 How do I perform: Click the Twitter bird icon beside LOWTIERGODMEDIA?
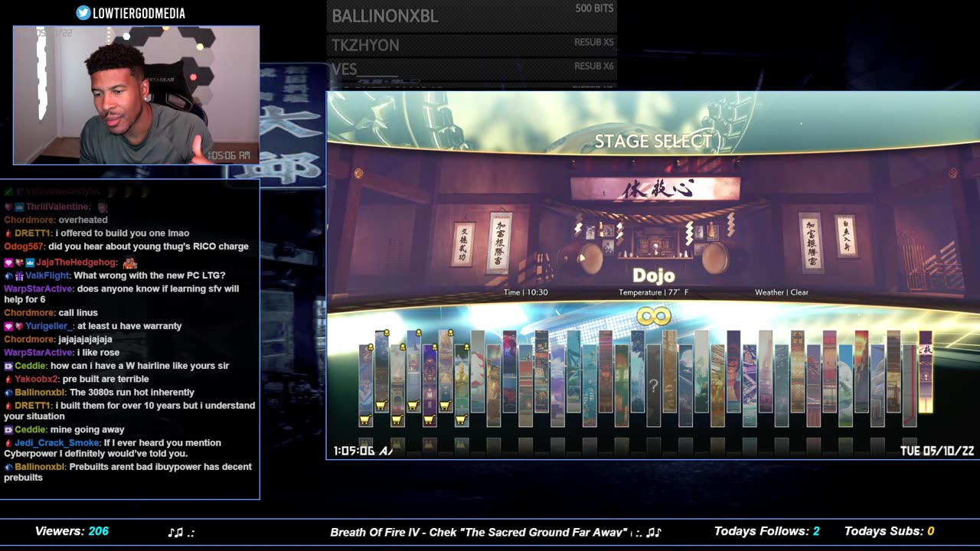point(83,12)
